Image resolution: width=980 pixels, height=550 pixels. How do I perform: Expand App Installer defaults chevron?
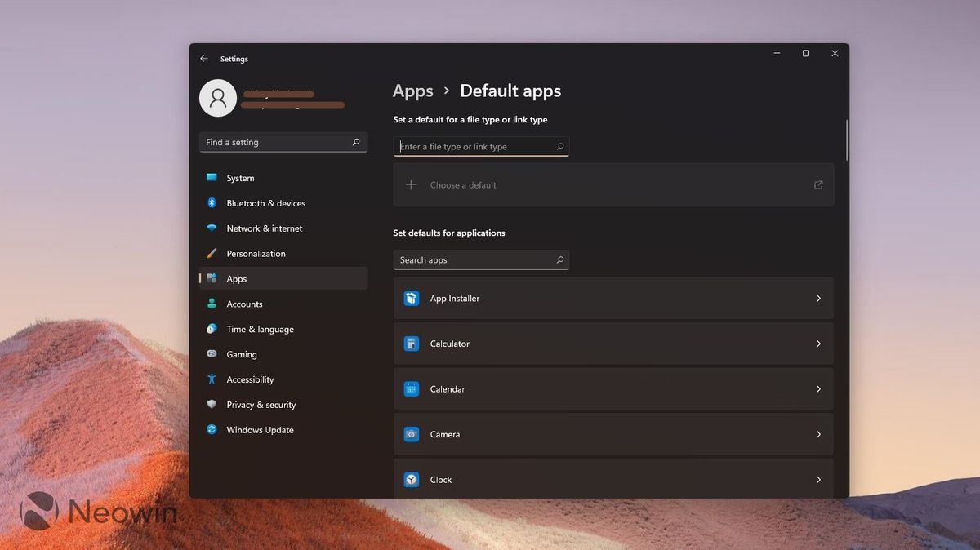(x=818, y=299)
